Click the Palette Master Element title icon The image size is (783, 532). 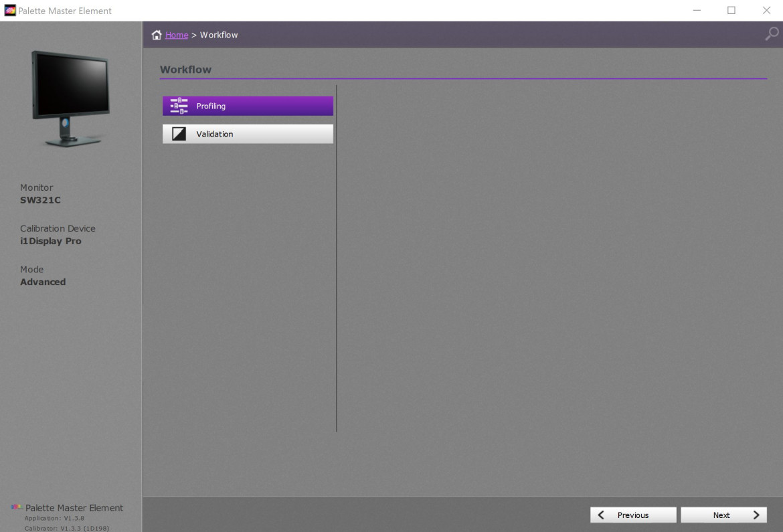[10, 11]
